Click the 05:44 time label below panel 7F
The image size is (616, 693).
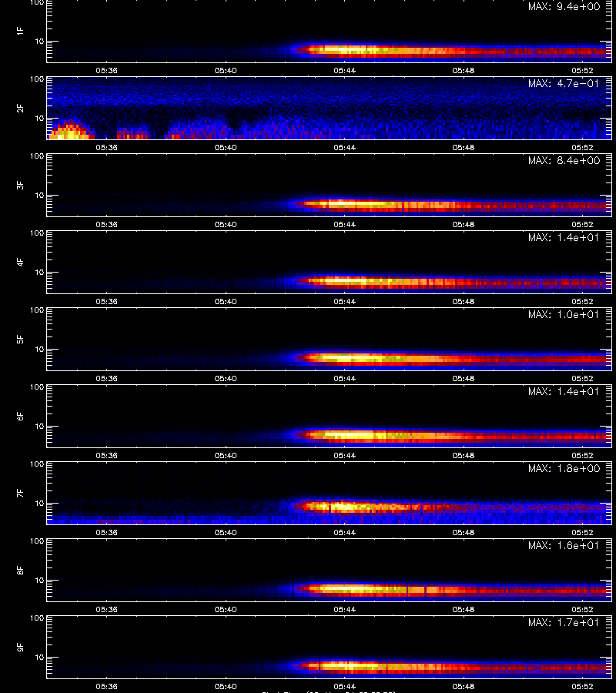coord(344,532)
